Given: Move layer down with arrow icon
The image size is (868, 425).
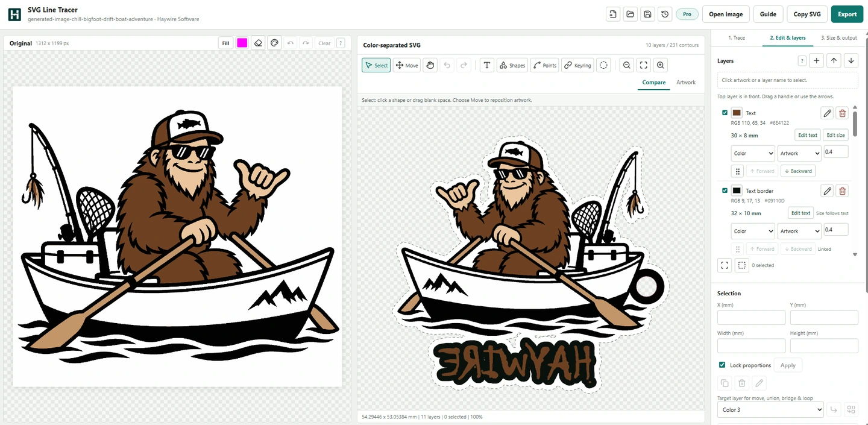Looking at the screenshot, I should click(851, 60).
